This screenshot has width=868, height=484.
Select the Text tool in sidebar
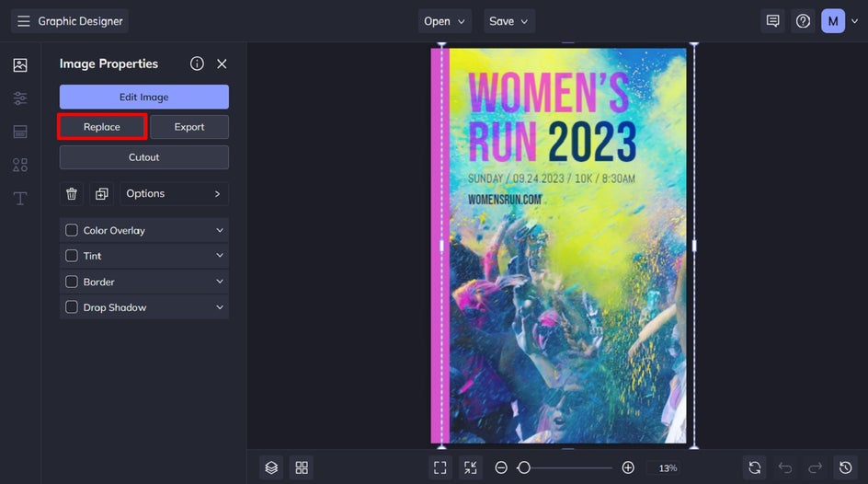(x=20, y=199)
